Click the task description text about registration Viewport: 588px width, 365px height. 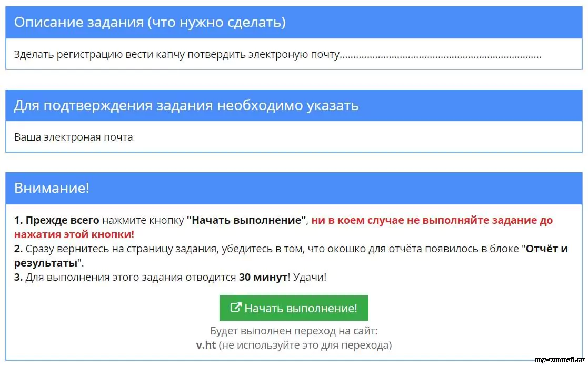[176, 54]
